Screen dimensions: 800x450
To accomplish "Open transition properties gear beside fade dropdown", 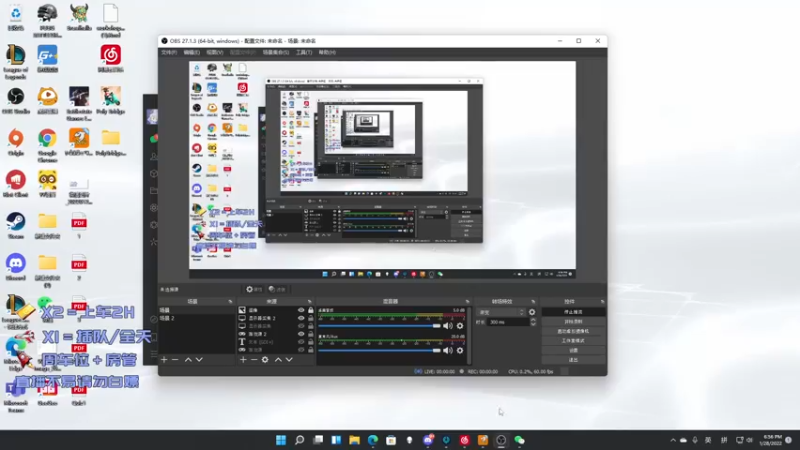I will tap(532, 312).
